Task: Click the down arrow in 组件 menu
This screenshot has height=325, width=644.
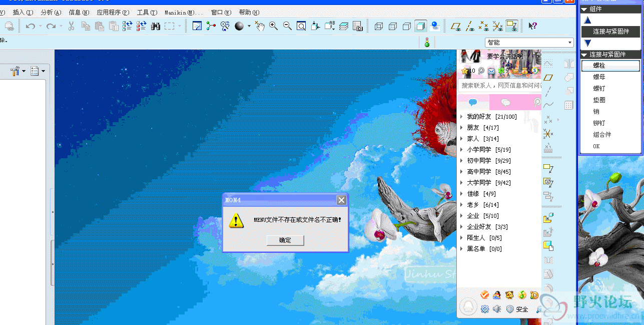Action: [588, 43]
